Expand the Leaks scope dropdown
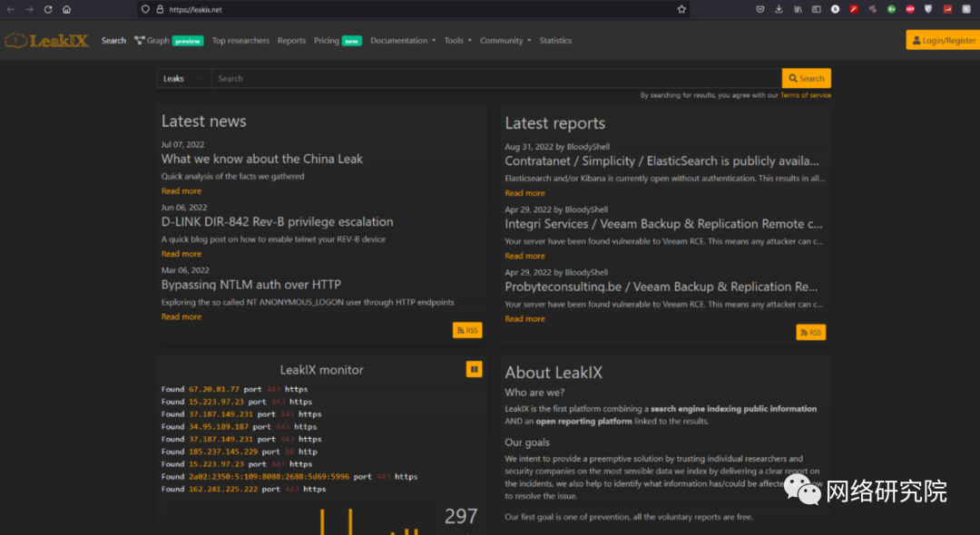980x535 pixels. pos(183,79)
